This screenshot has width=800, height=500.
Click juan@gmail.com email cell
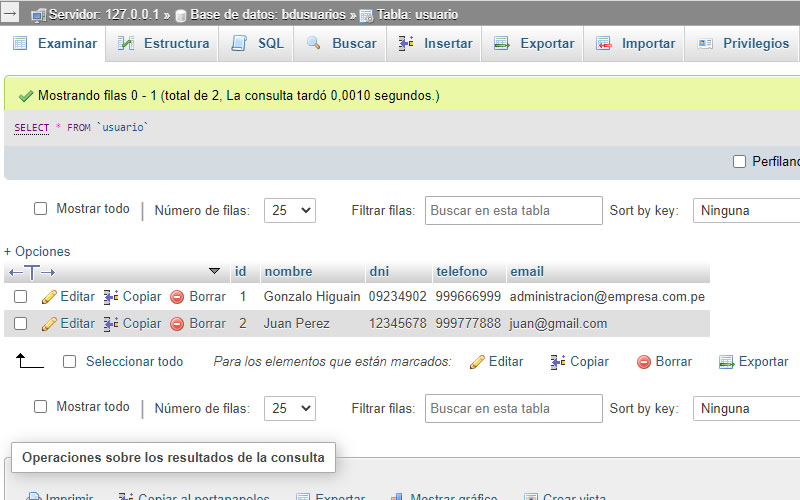click(x=558, y=323)
